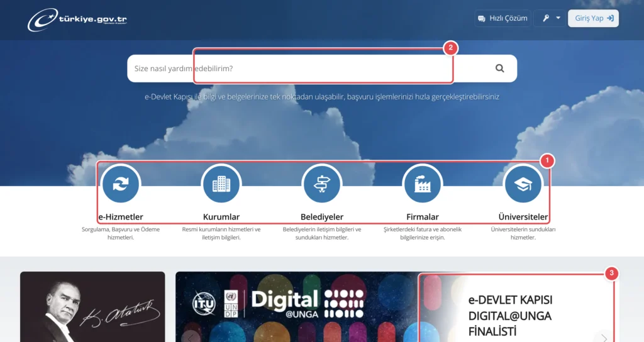The height and width of the screenshot is (342, 644).
Task: Click the 'e-Devlet Kapısı ile bilgi ve belgelerinize' tagline
Action: (322, 97)
